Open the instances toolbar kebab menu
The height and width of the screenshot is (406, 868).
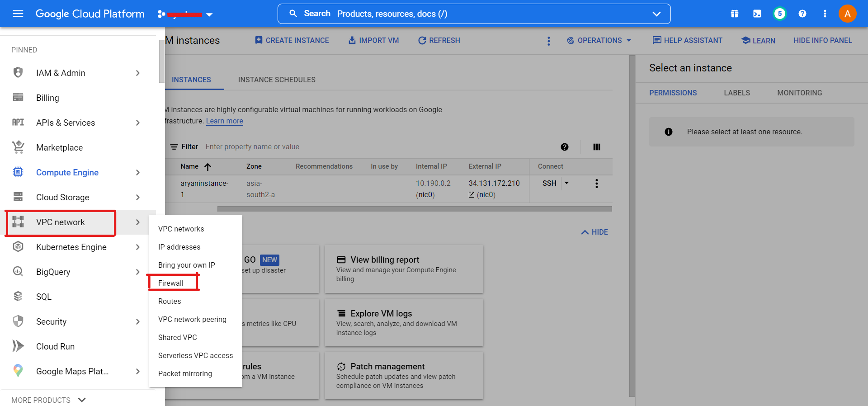coord(549,41)
